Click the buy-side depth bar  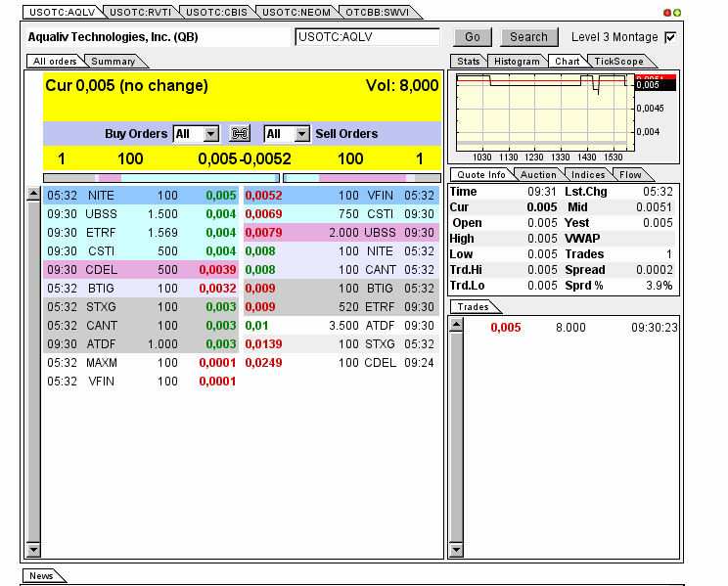161,178
